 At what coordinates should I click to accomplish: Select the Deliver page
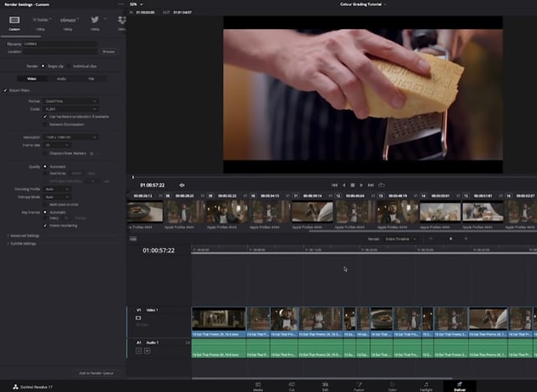(x=459, y=386)
